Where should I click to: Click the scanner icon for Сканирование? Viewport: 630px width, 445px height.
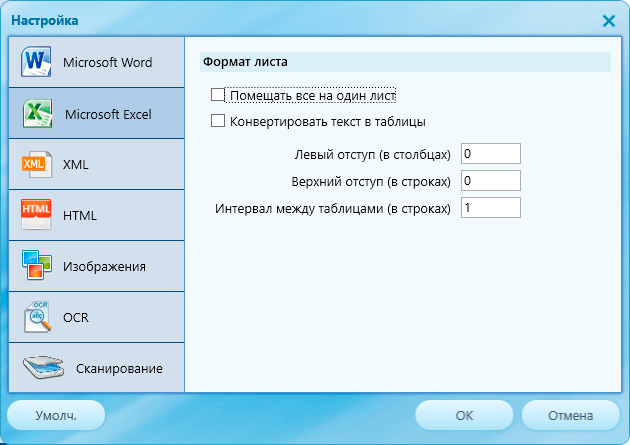[43, 367]
